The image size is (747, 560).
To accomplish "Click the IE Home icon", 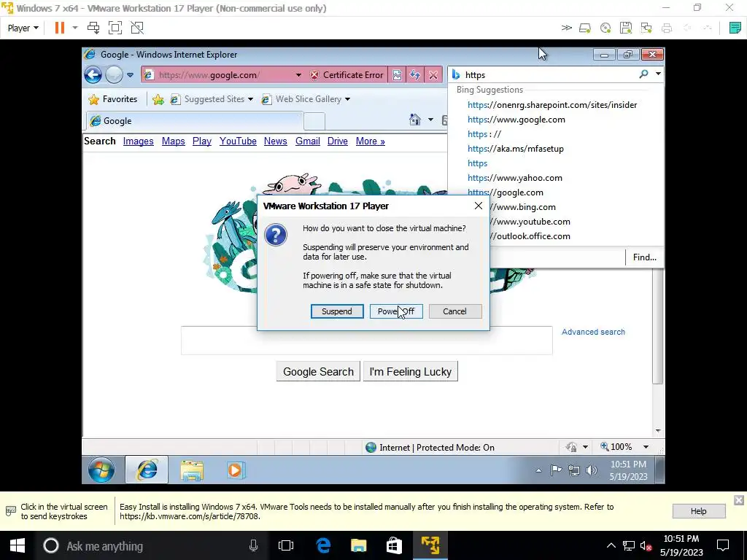I will coord(415,120).
